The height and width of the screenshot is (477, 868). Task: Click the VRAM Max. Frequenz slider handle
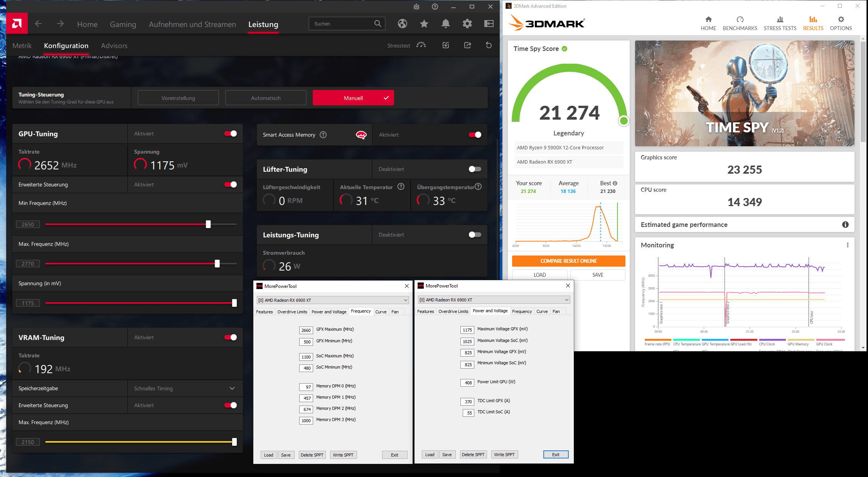pyautogui.click(x=234, y=442)
